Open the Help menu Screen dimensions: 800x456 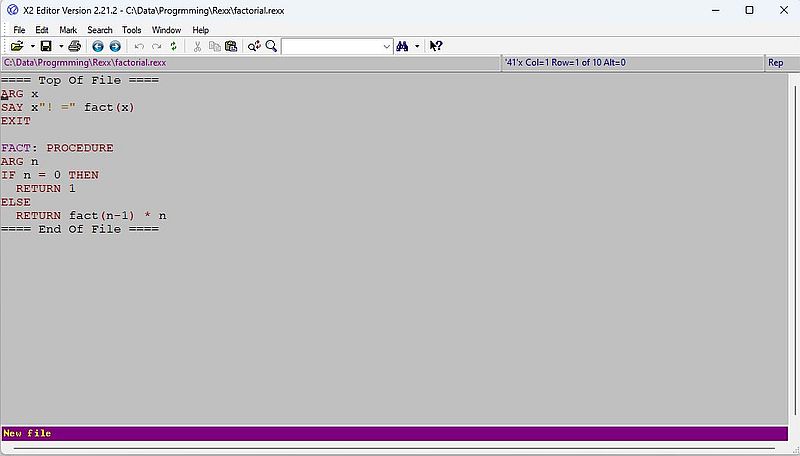pyautogui.click(x=201, y=30)
